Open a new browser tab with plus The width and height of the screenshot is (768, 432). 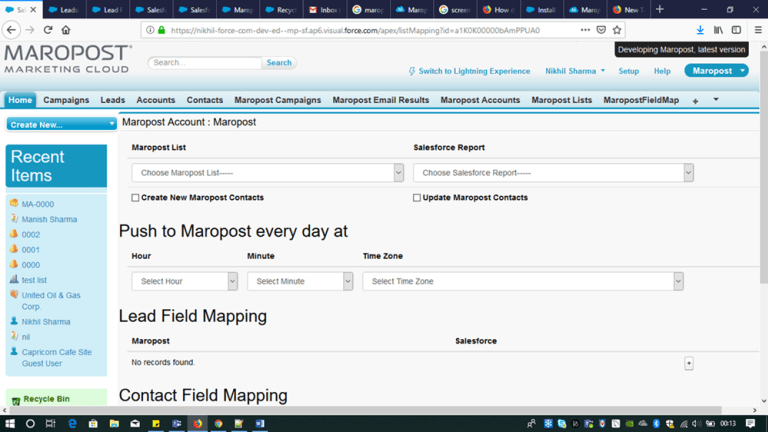[659, 9]
